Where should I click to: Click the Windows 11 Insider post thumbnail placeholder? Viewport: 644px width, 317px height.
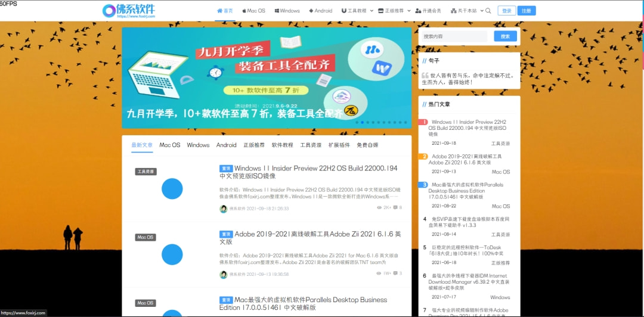[172, 189]
